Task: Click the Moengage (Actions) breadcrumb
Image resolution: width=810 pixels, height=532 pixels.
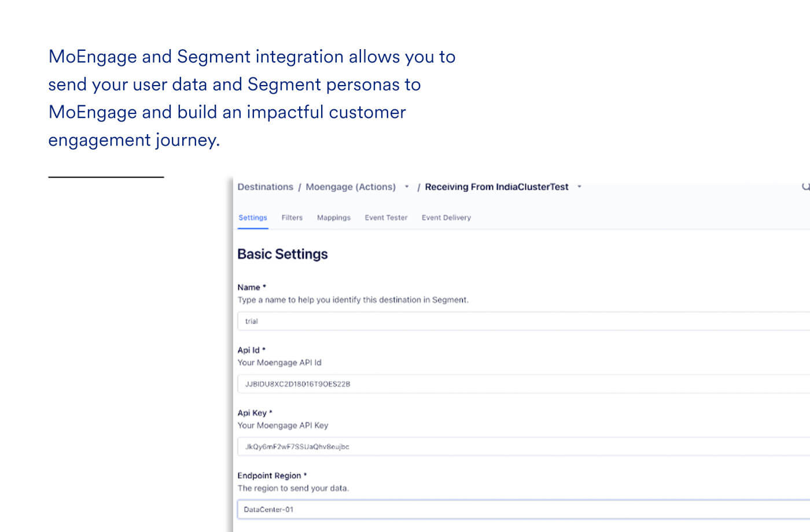Action: pyautogui.click(x=351, y=187)
